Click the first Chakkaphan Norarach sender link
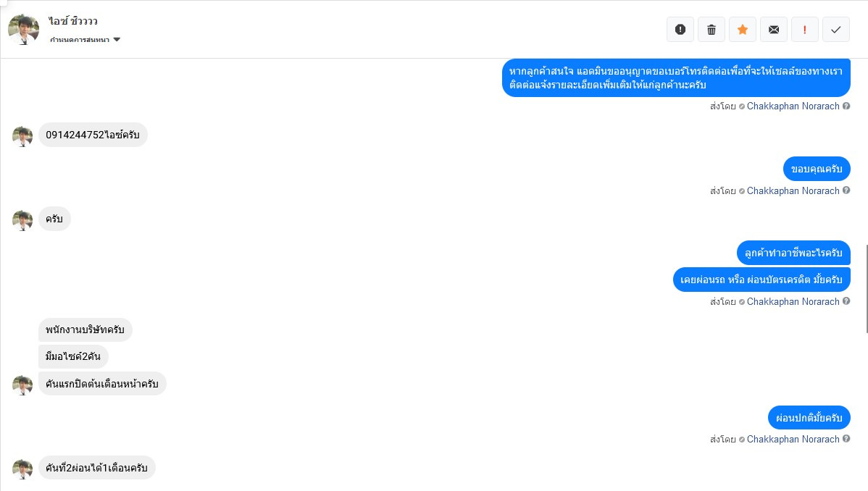This screenshot has height=491, width=868. click(x=793, y=106)
